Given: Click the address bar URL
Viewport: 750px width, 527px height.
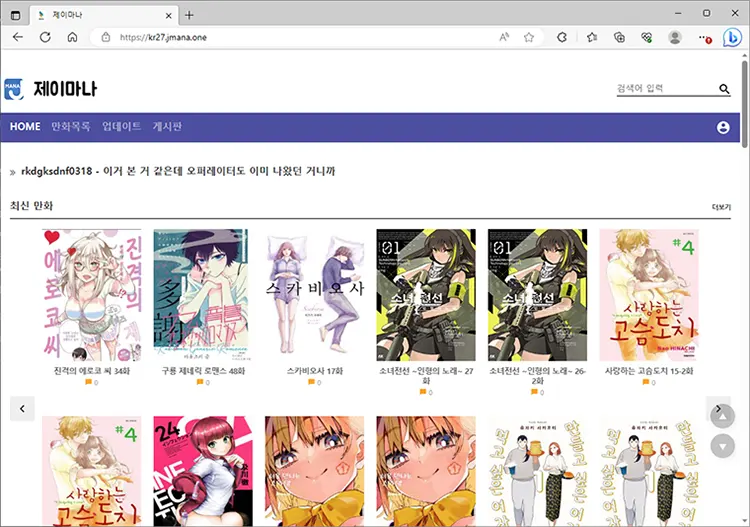Looking at the screenshot, I should click(163, 37).
